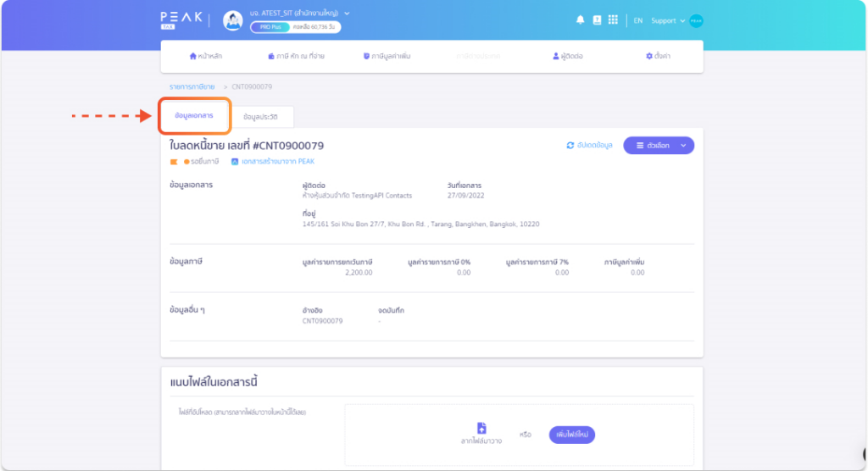Follow the รายการภาษีขาย breadcrumb link

coord(192,87)
